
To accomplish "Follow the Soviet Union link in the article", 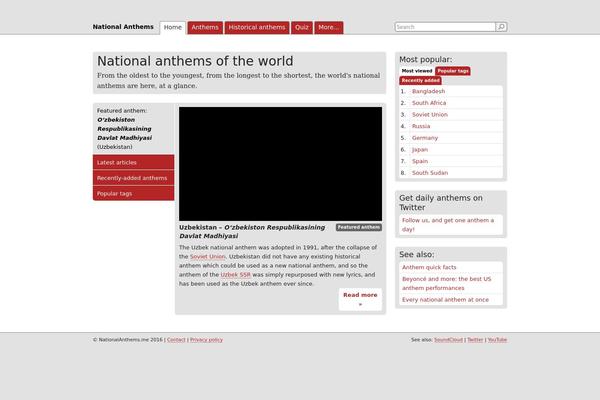I will (207, 256).
